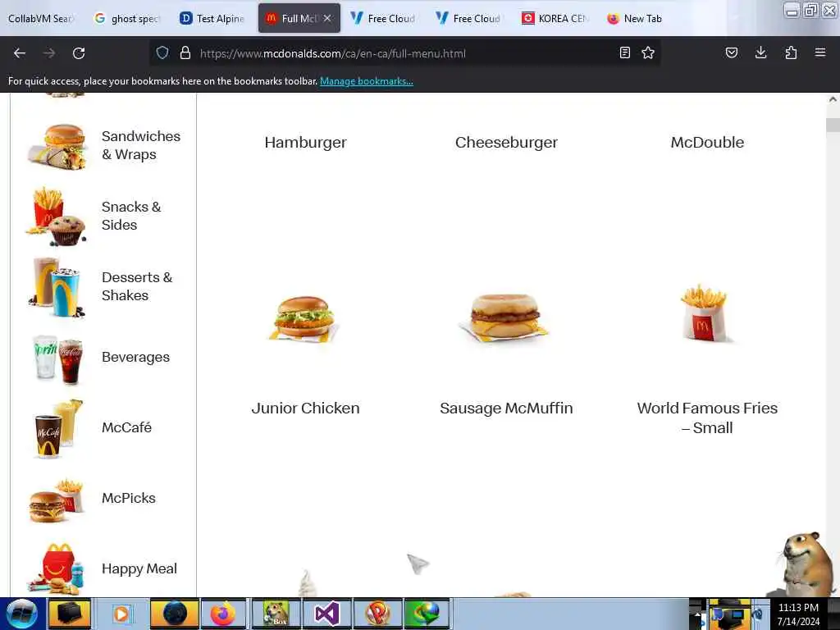The height and width of the screenshot is (630, 840).
Task: Click the Sausage McMuffin picture
Action: point(505,317)
